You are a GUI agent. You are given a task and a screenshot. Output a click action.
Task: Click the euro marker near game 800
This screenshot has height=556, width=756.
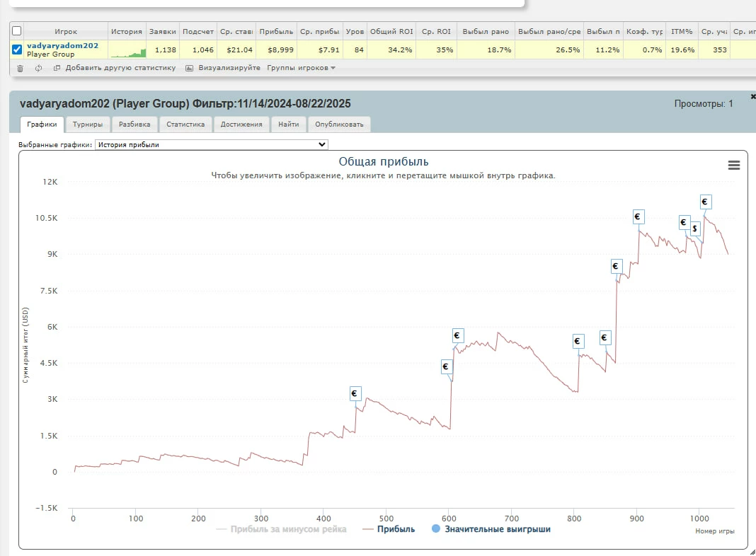tap(578, 342)
